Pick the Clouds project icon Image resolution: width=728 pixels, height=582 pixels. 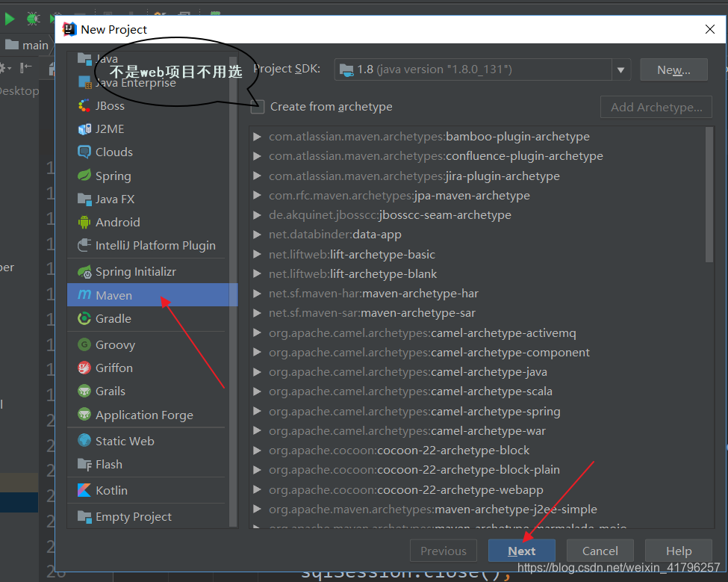(84, 152)
